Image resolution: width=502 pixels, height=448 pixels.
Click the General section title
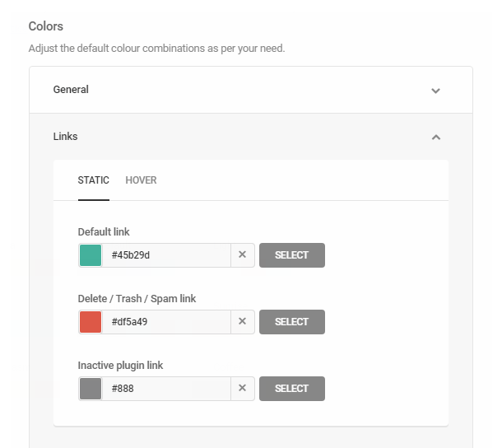click(71, 90)
